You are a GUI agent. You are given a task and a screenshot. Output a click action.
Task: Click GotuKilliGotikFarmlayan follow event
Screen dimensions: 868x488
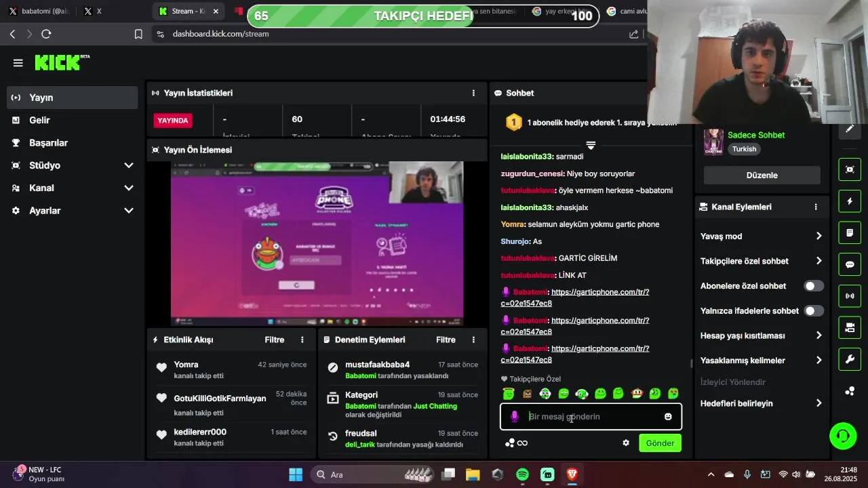point(220,399)
